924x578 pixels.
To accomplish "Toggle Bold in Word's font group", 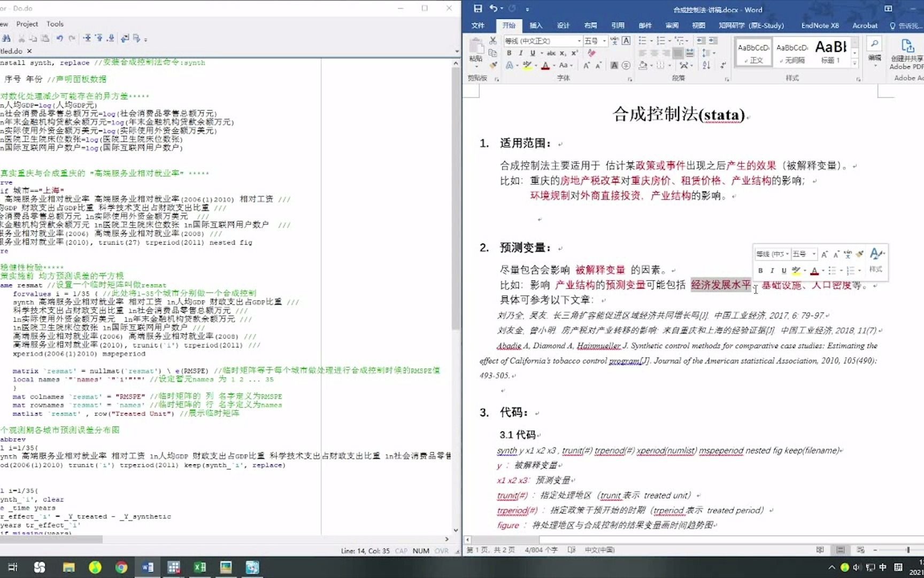I will pyautogui.click(x=509, y=53).
